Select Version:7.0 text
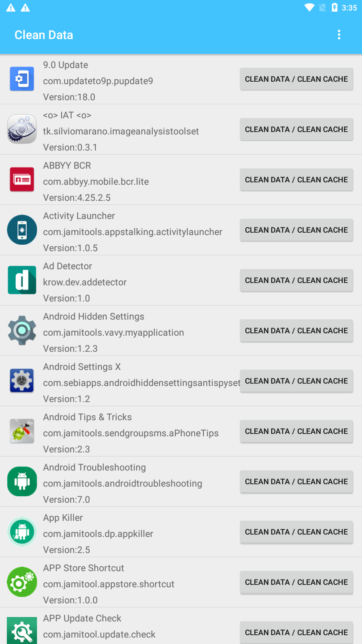The image size is (362, 644). (x=67, y=500)
